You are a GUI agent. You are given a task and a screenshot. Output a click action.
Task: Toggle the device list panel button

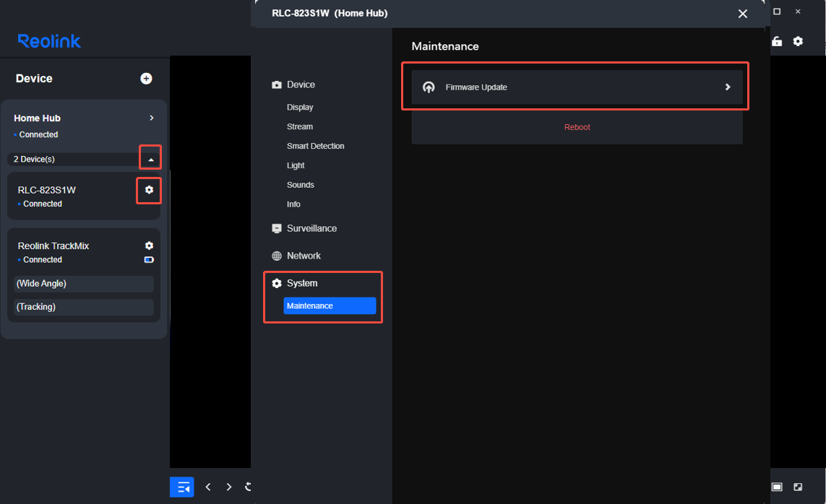click(181, 487)
